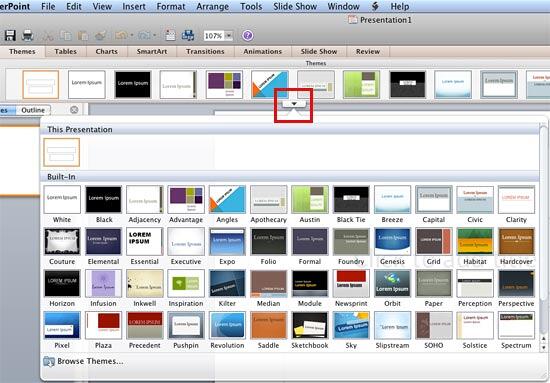Image resolution: width=550 pixels, height=383 pixels.
Task: Select the Pushpin theme
Action: click(x=186, y=325)
